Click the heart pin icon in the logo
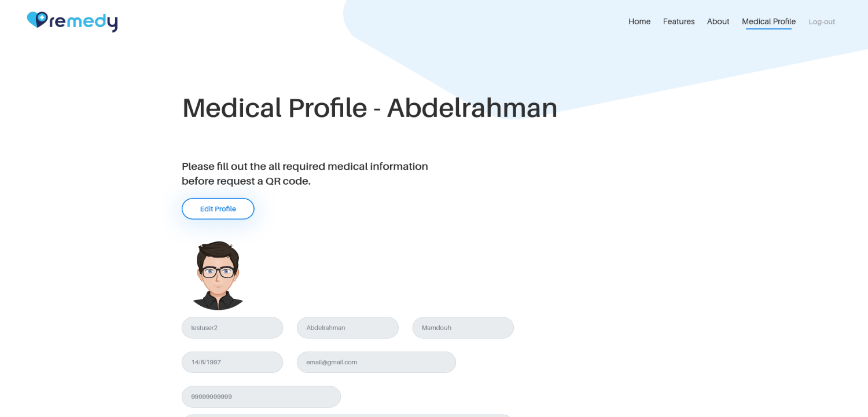Screen dimensions: 868x417 coord(38,20)
